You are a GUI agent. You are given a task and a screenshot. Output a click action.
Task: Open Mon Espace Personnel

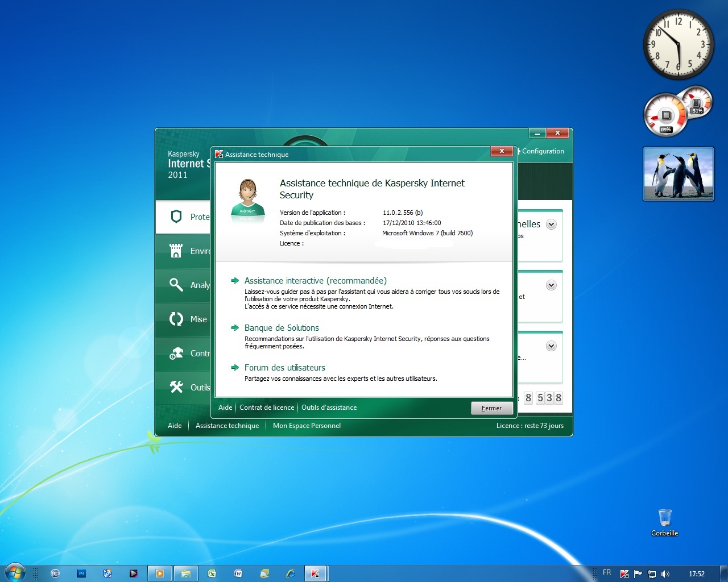307,426
